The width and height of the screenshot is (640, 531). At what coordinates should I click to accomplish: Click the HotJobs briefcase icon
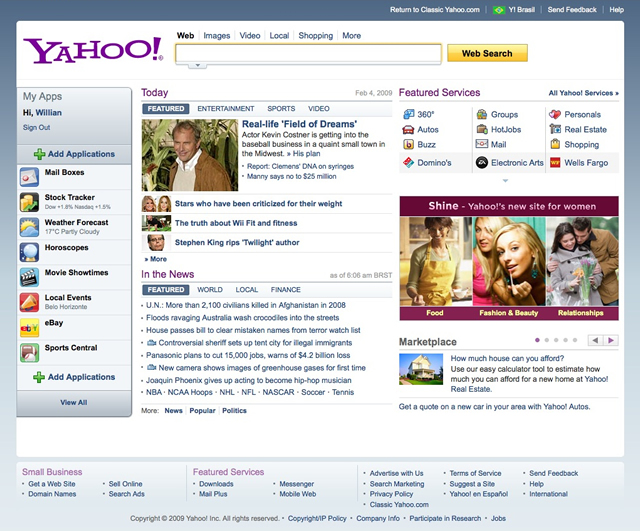pyautogui.click(x=482, y=129)
